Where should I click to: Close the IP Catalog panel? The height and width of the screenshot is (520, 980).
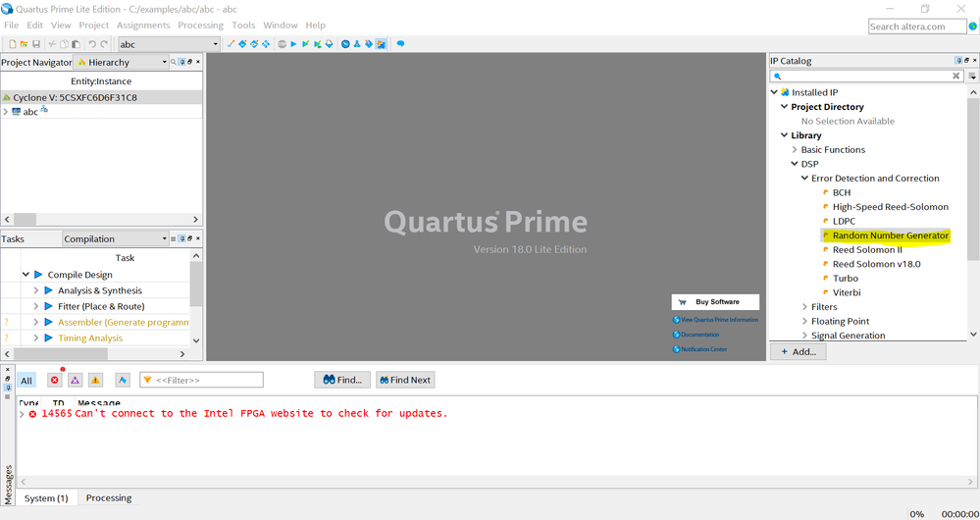[974, 61]
